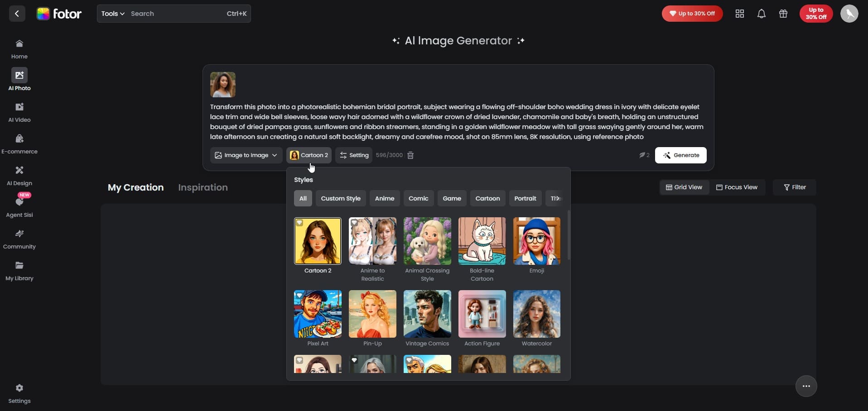Select the E-commerce sidebar tool
The height and width of the screenshot is (411, 868).
(x=19, y=143)
